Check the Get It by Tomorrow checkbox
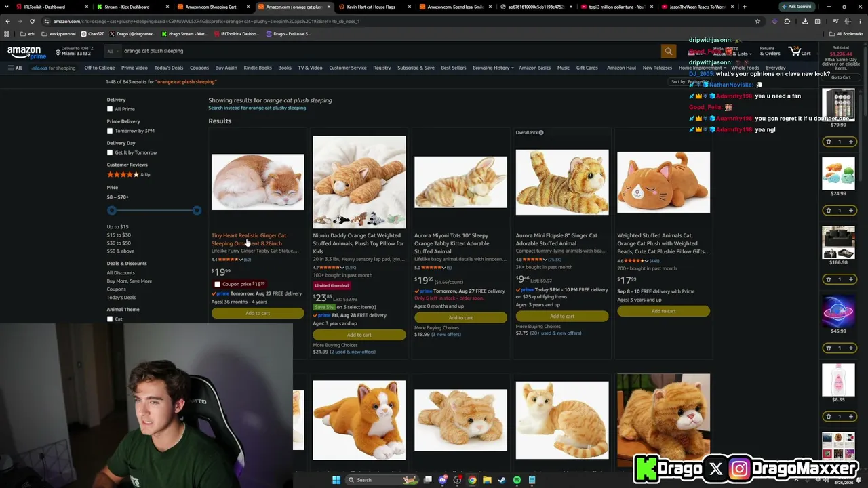 [x=110, y=152]
